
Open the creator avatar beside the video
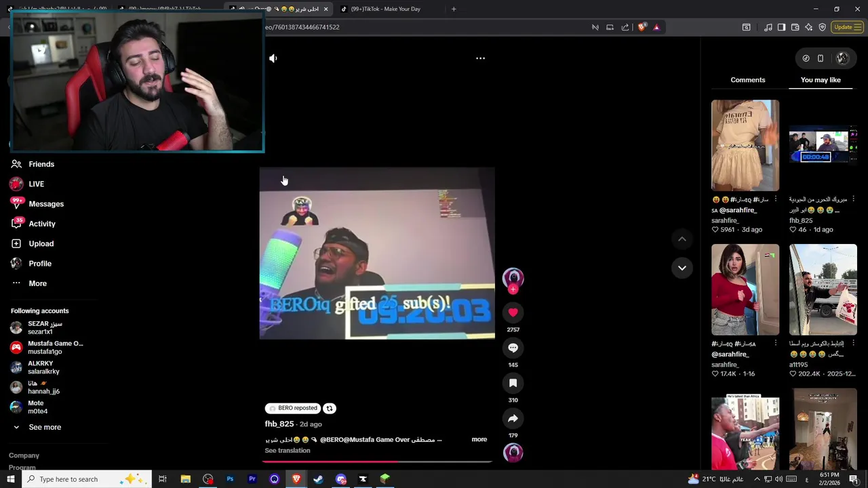coord(513,277)
